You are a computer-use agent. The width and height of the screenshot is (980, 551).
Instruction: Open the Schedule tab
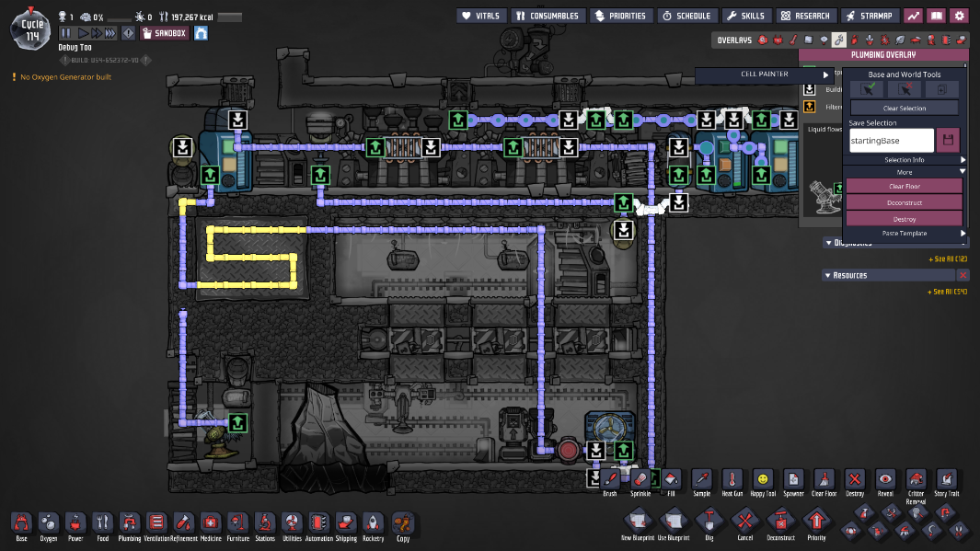tap(686, 16)
